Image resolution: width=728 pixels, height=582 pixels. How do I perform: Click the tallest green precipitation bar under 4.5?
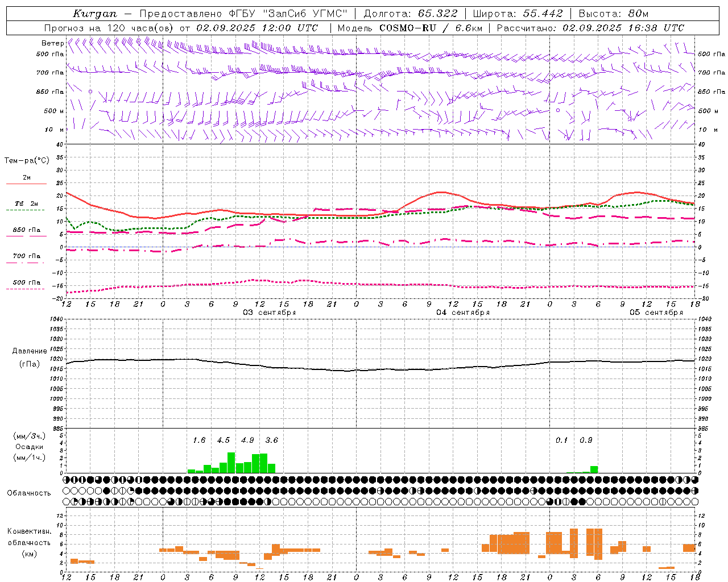(231, 463)
